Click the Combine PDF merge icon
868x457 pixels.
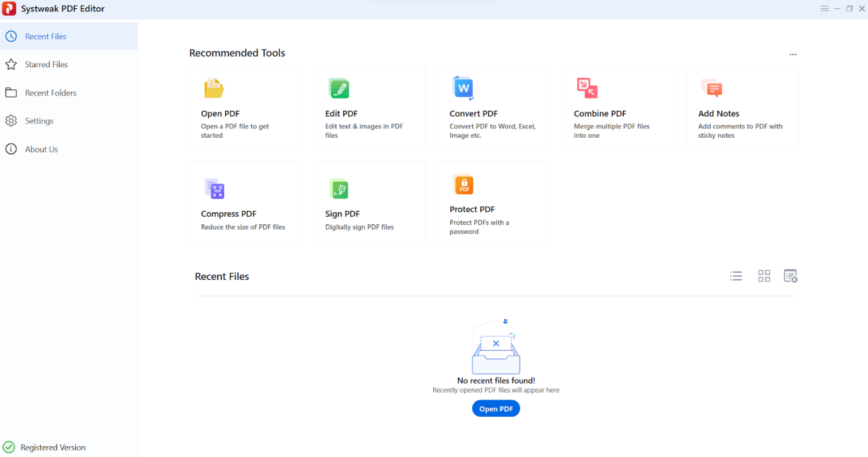pyautogui.click(x=587, y=89)
